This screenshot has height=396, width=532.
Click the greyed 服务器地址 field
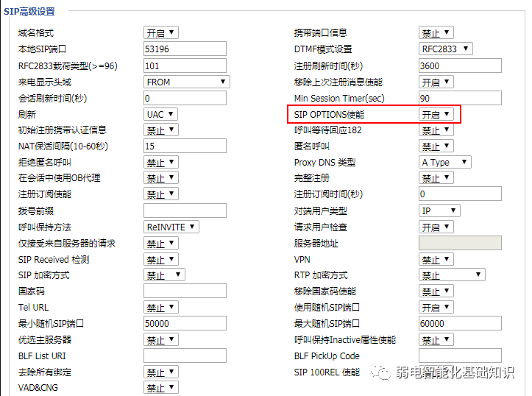(460, 244)
